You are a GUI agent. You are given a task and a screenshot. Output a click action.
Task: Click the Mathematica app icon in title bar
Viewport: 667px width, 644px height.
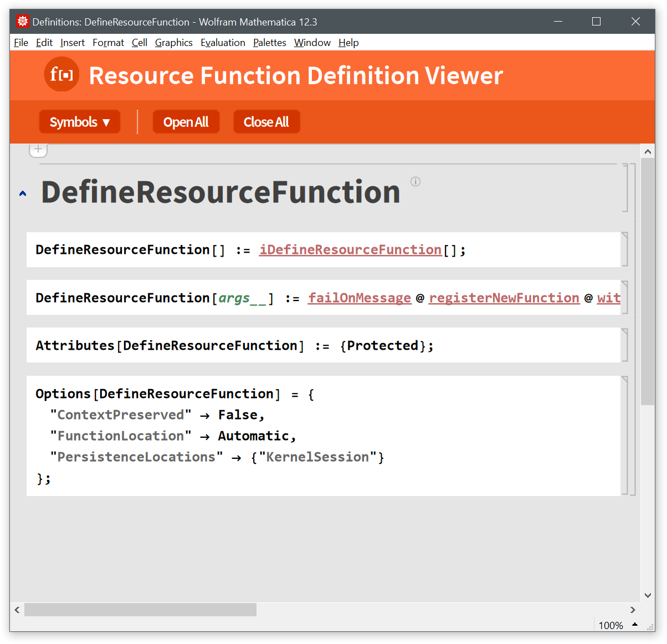[x=23, y=22]
